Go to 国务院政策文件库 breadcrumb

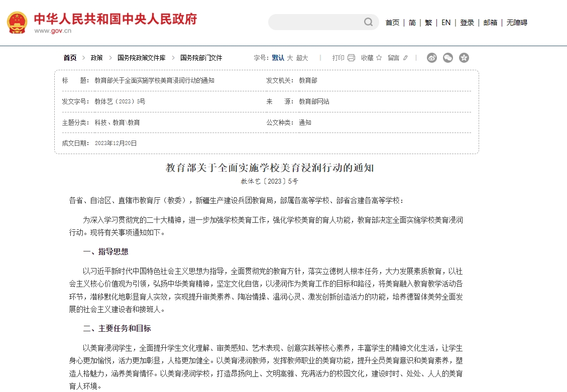[141, 58]
